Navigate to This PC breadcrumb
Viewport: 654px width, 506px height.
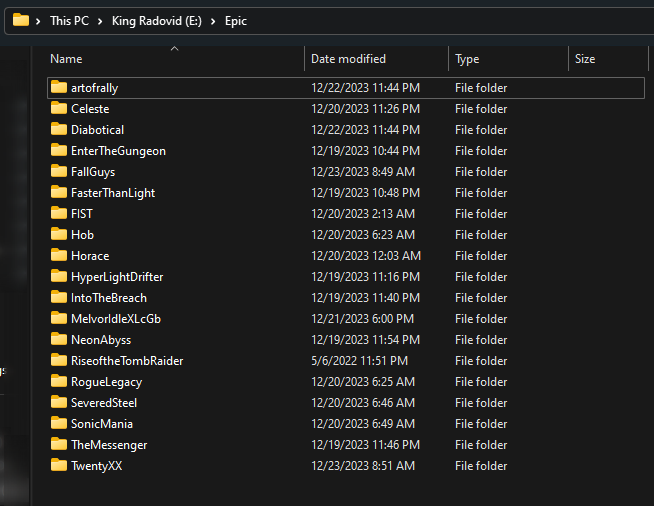pos(69,21)
